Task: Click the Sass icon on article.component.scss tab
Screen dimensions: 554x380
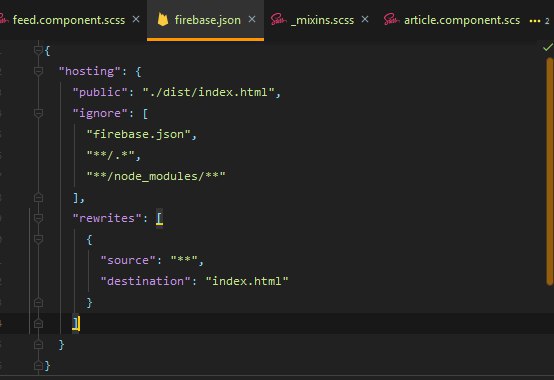Action: (x=391, y=19)
